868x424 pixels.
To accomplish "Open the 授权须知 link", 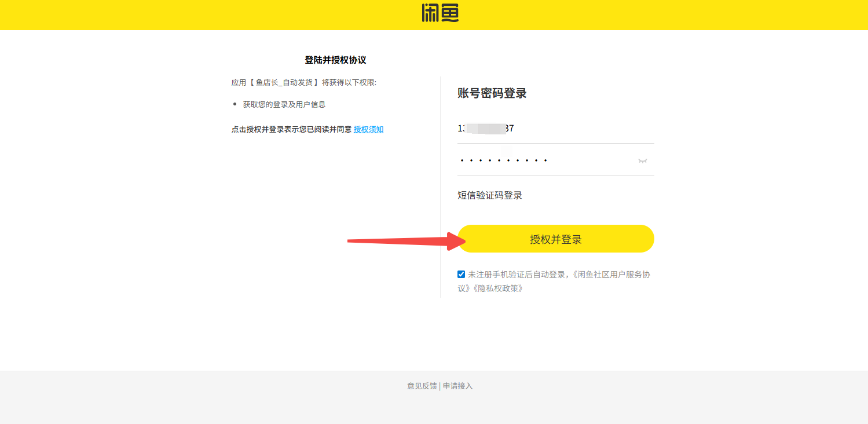I will [x=368, y=129].
